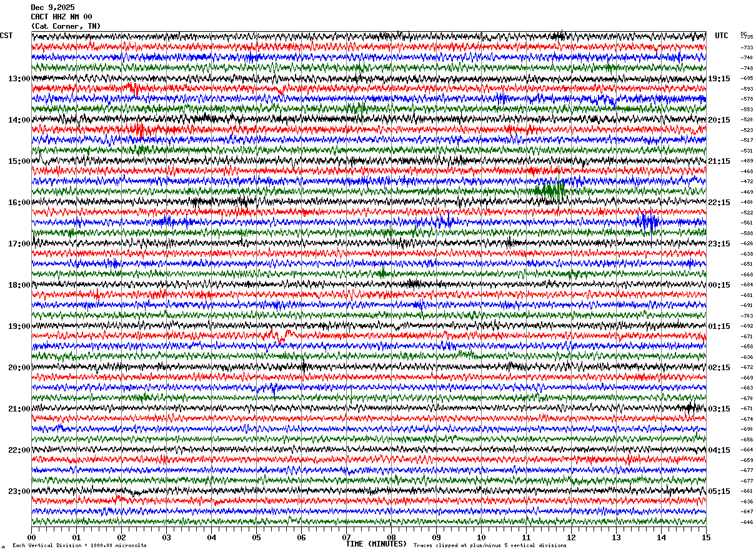
Task: Click the 10 minute axis tick label
Action: pyautogui.click(x=481, y=537)
